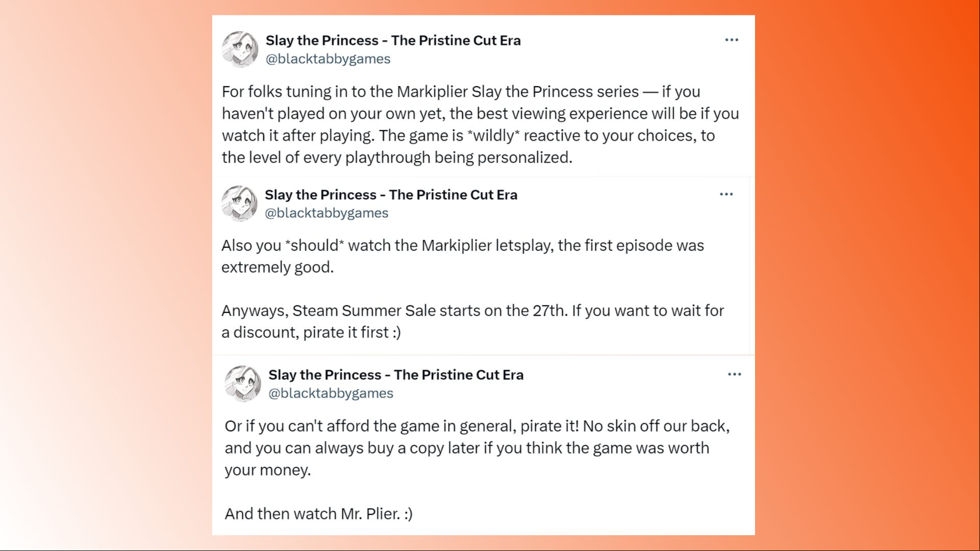980x551 pixels.
Task: Click the word 'Markiplier' in the 'For folks' tweet
Action: coord(432,92)
